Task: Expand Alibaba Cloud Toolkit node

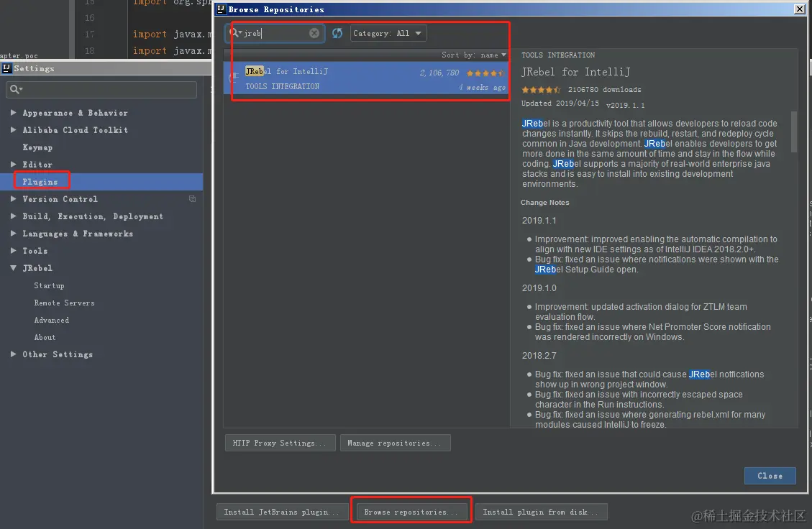Action: tap(14, 129)
